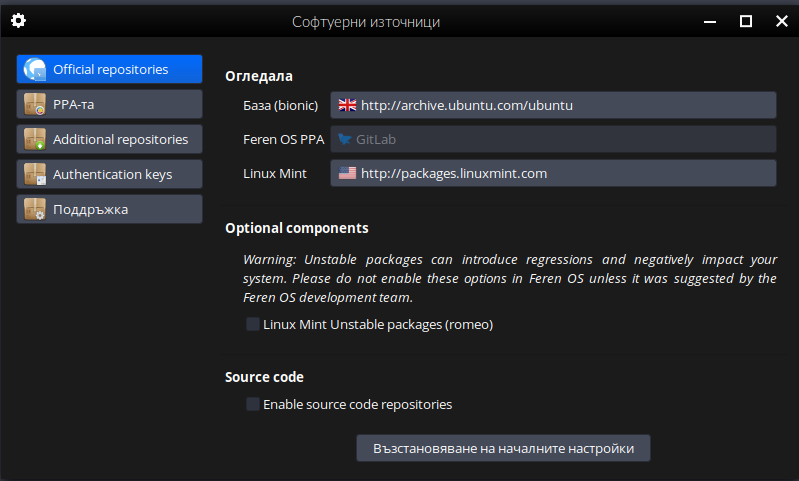Enable Linux Mint Unstable packages (romeo)
Image resolution: width=799 pixels, height=481 pixels.
point(253,324)
